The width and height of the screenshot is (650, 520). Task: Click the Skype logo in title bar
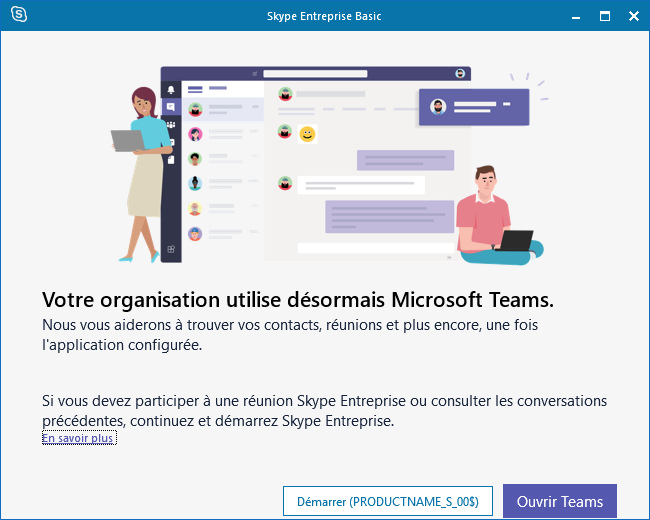19,15
